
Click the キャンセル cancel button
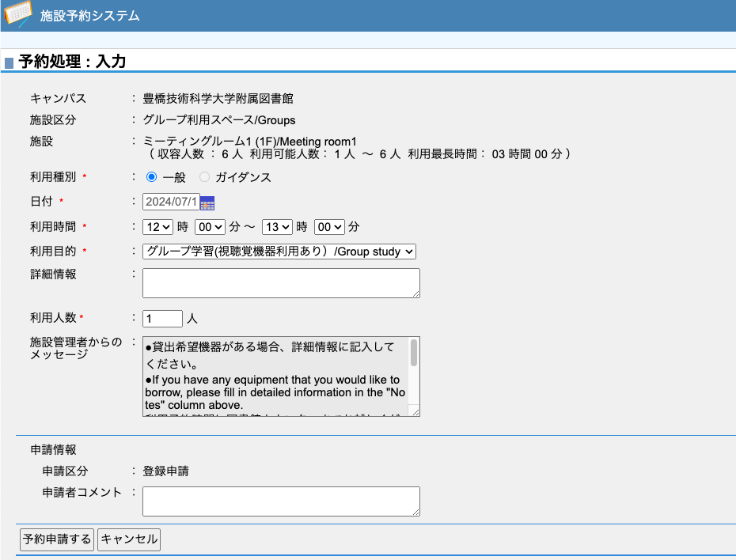point(129,539)
